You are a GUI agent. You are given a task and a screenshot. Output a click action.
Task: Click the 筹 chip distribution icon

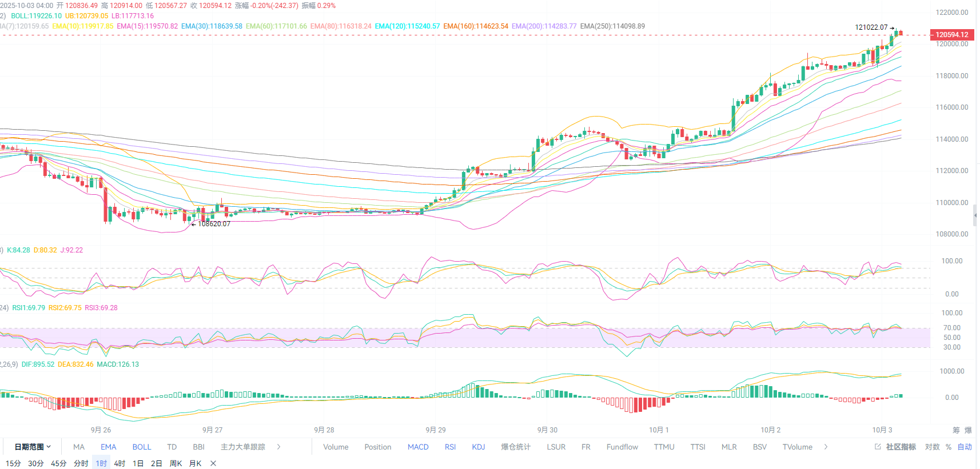956,430
